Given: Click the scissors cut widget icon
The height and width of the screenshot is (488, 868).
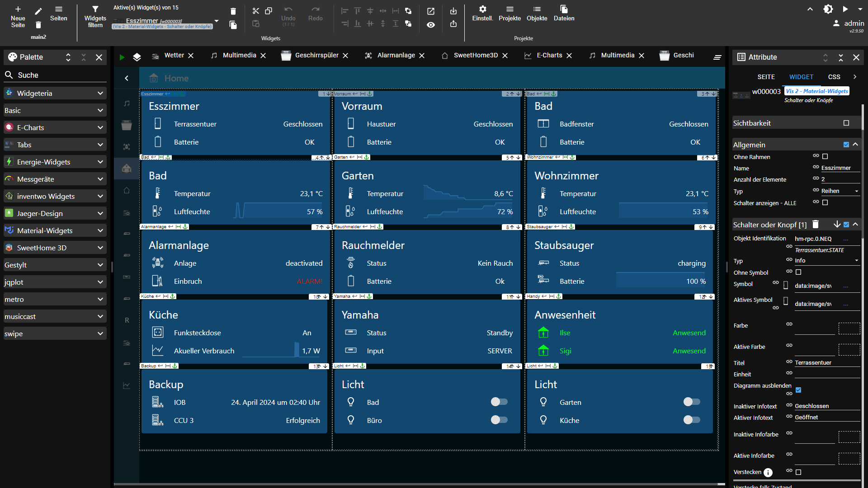Looking at the screenshot, I should pos(256,11).
